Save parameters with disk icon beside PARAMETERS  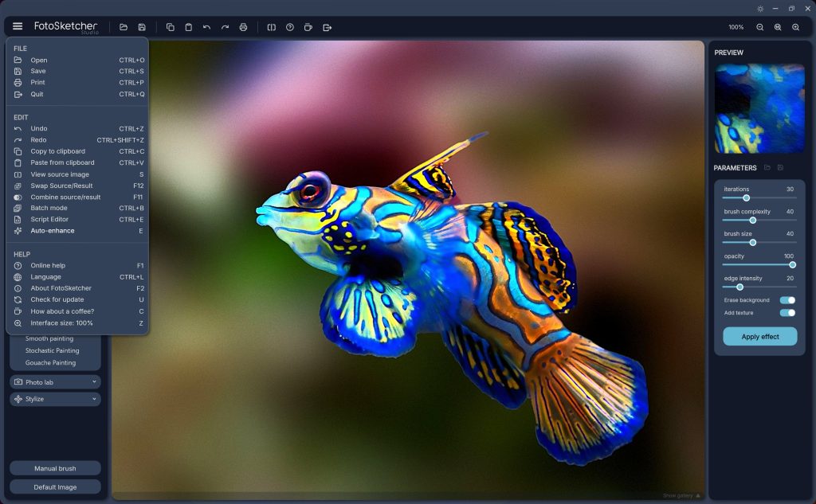click(x=780, y=167)
